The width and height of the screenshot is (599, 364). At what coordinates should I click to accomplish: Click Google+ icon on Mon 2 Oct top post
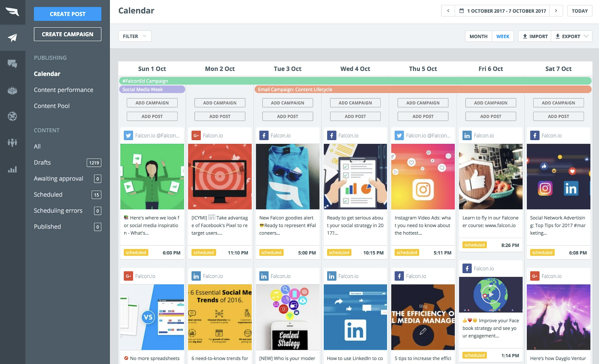(x=196, y=135)
